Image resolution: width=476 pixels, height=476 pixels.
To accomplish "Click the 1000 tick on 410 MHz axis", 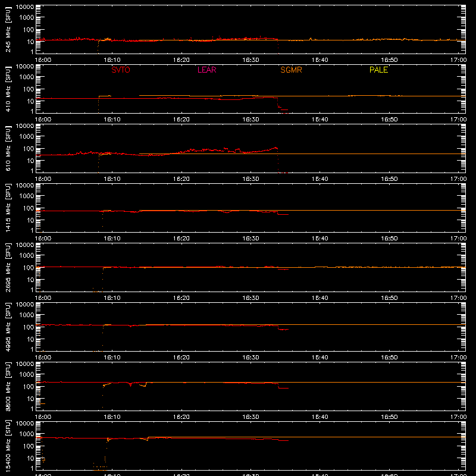I will tap(27, 77).
